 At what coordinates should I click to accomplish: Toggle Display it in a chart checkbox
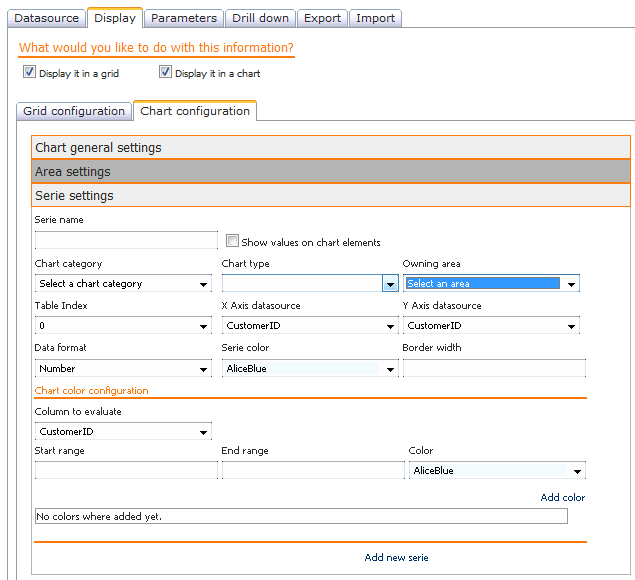click(166, 72)
